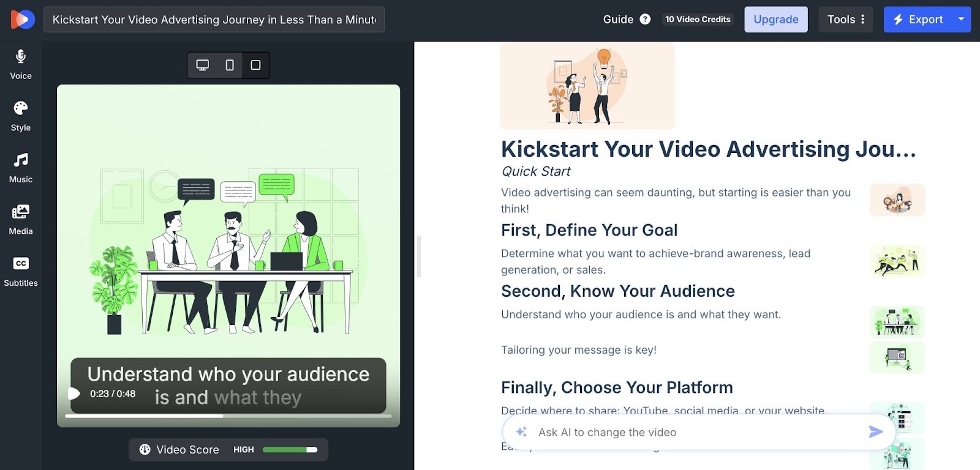Select thumbnail beside 'Decide where to share'
The height and width of the screenshot is (470, 980).
897,418
